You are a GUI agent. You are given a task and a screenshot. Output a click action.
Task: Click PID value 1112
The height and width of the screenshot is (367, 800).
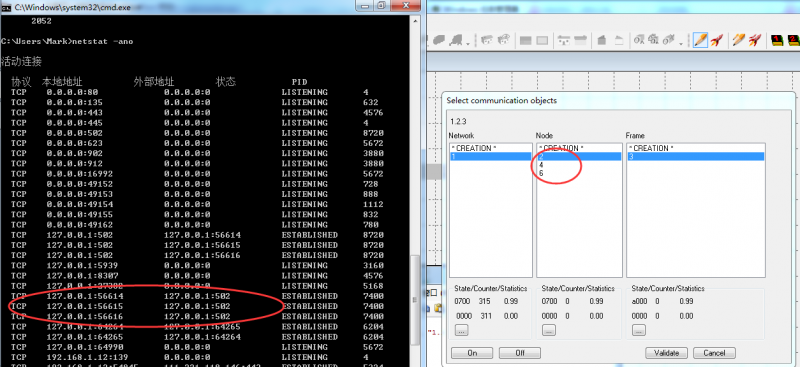pyautogui.click(x=373, y=205)
